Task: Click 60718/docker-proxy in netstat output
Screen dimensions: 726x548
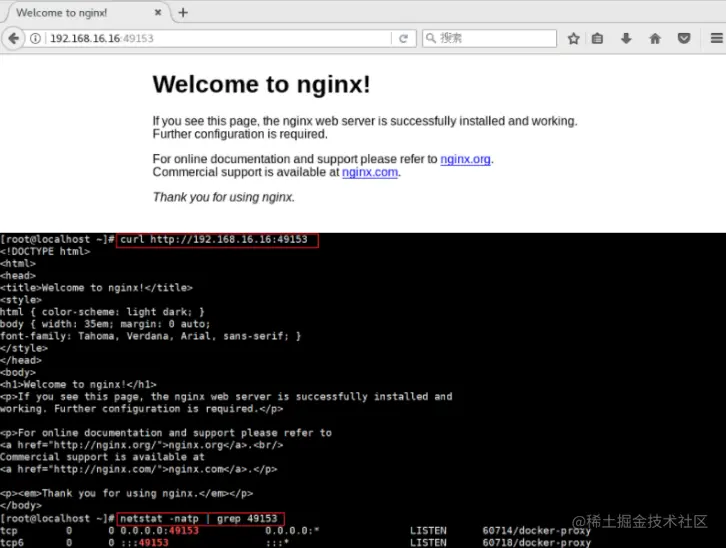Action: point(537,542)
